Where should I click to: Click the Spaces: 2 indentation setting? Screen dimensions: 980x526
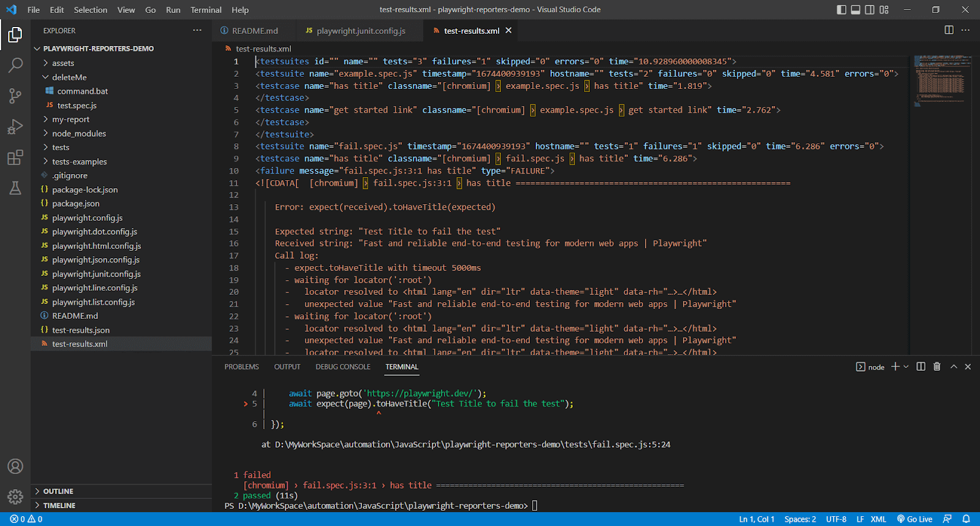pyautogui.click(x=800, y=519)
